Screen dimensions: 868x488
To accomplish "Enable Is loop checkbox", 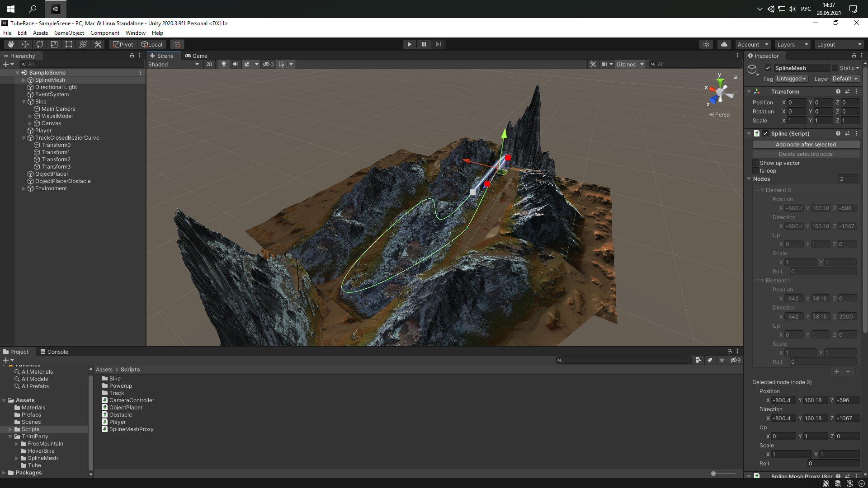I will coord(755,171).
